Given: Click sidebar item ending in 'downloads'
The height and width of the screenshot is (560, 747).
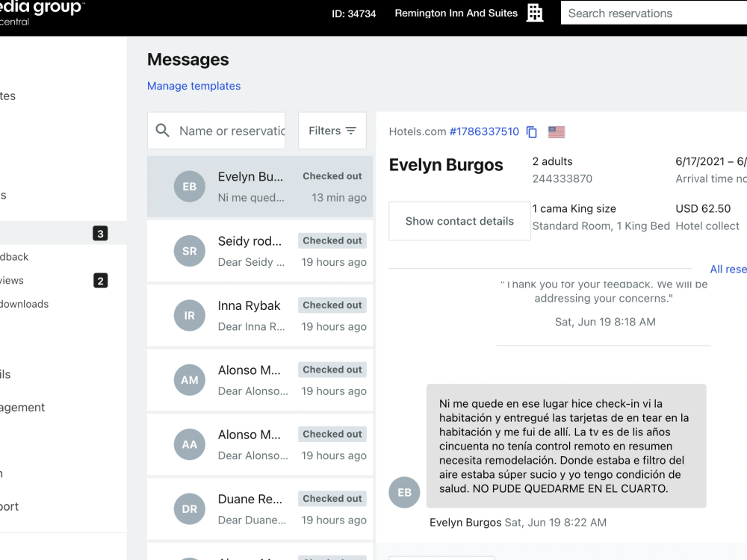Looking at the screenshot, I should point(25,304).
